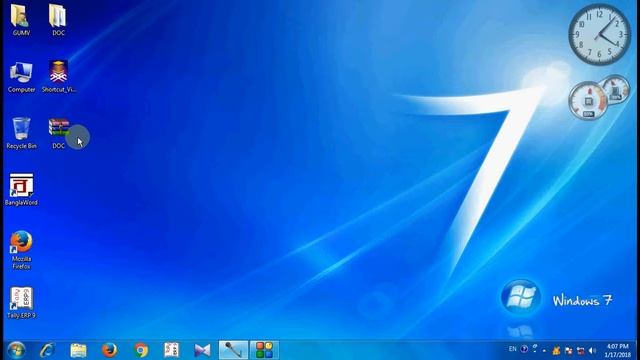Launch Google Chrome from the taskbar
This screenshot has width=640, height=360.
[141, 350]
